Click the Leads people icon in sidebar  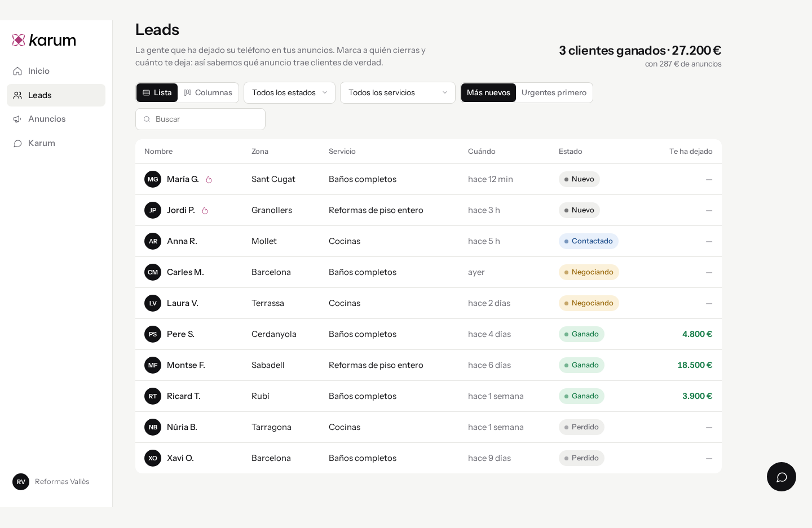(x=18, y=95)
